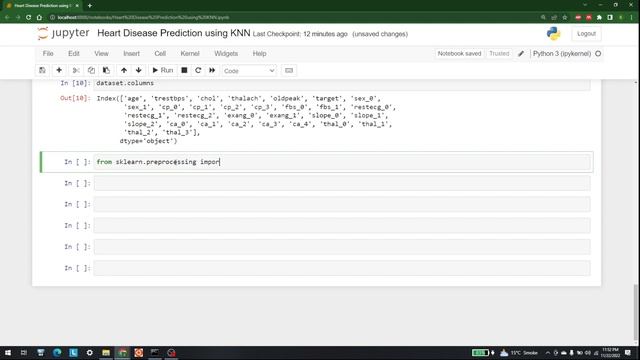Click the cell containing 'from sklearn.preprocessing impor'
This screenshot has width=640, height=360.
pos(342,162)
